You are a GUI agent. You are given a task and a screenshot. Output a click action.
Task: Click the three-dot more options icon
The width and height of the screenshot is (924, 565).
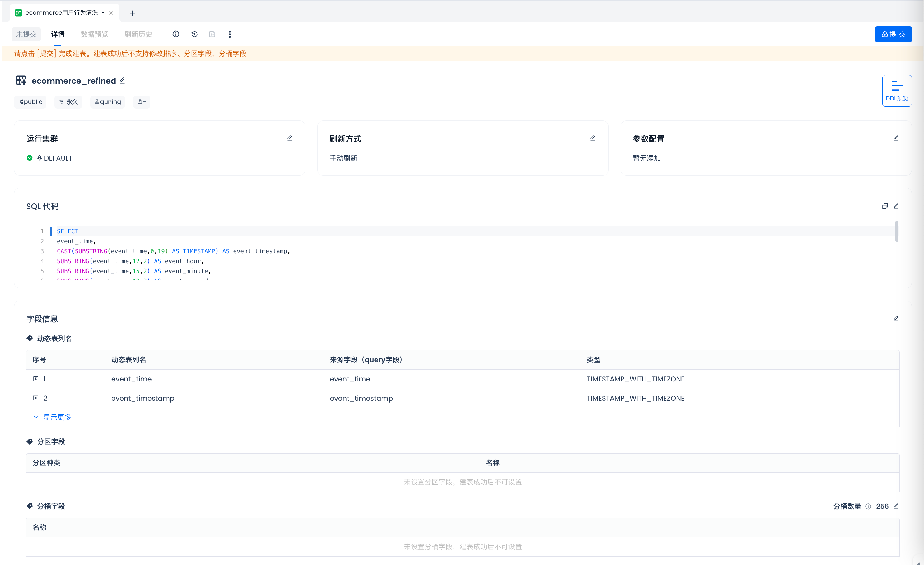click(230, 34)
